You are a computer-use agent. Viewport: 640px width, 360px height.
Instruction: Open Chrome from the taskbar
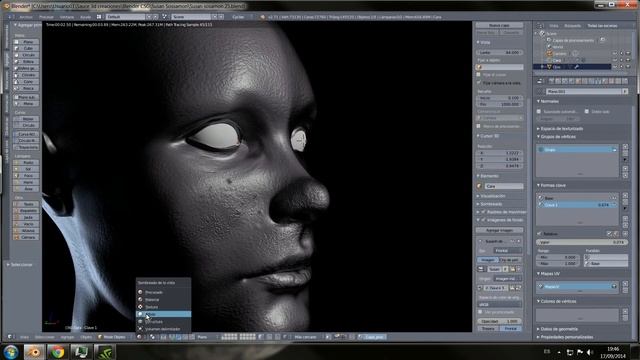tap(57, 352)
